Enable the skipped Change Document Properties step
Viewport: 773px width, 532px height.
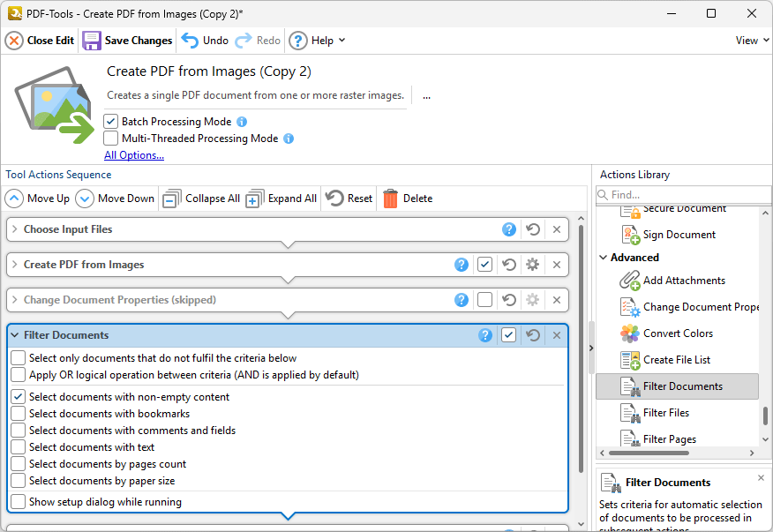(484, 300)
